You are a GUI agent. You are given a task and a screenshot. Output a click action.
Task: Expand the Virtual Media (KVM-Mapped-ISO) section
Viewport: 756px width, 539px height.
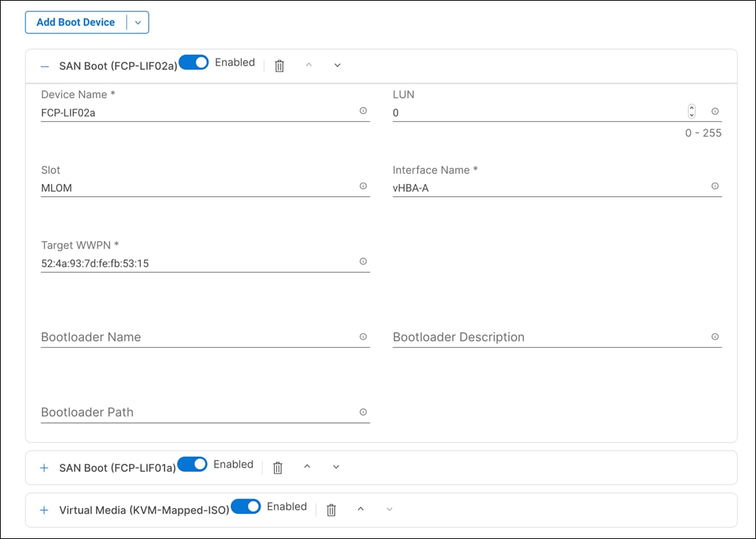(x=43, y=509)
